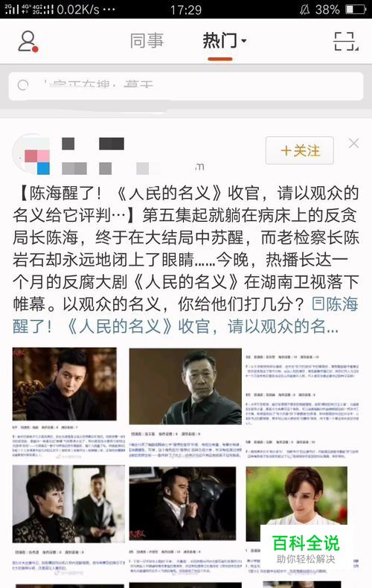Switch to the 同事 tab

(x=147, y=40)
